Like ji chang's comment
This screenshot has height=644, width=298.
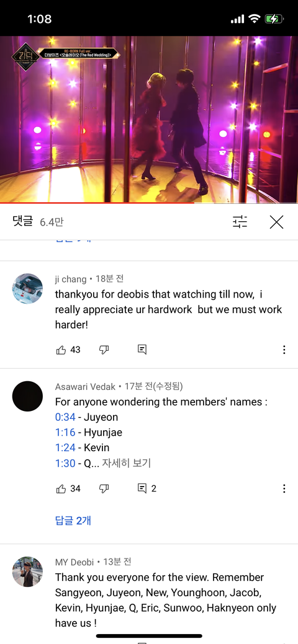pyautogui.click(x=60, y=350)
